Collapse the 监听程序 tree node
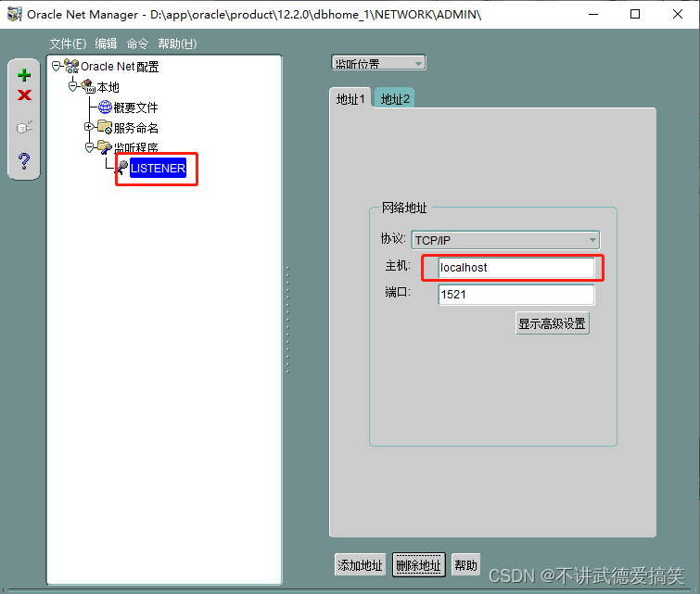 click(89, 147)
